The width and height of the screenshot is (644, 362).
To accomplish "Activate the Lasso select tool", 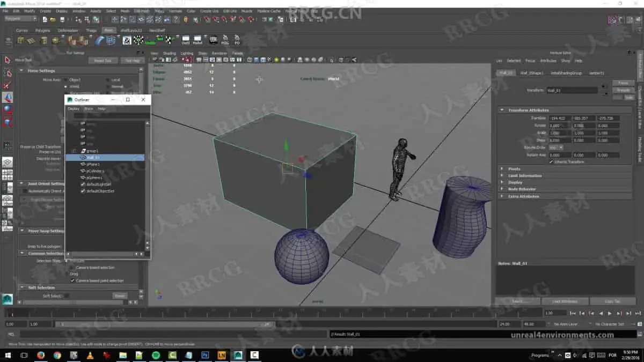I will click(x=8, y=72).
